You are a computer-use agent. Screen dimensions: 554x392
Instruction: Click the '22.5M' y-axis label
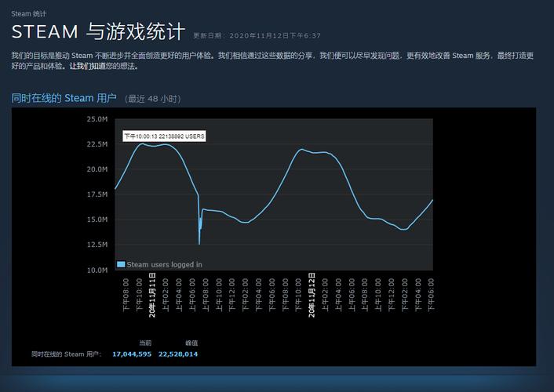pos(97,144)
